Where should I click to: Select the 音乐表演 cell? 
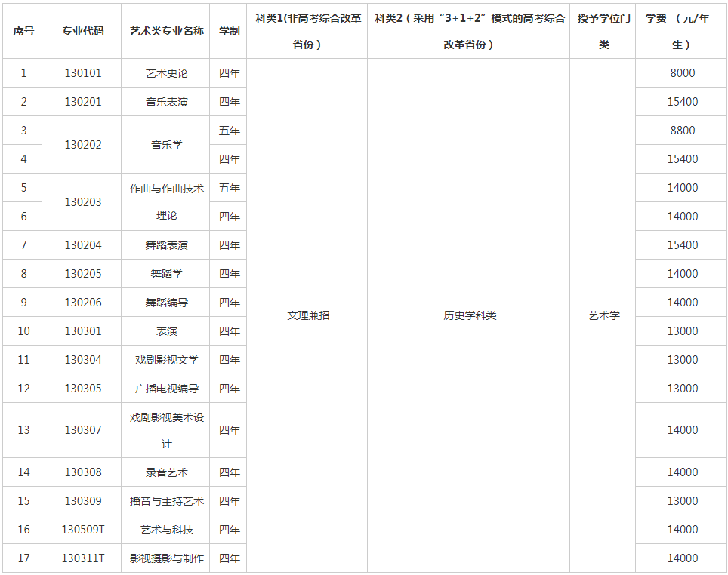(x=167, y=102)
